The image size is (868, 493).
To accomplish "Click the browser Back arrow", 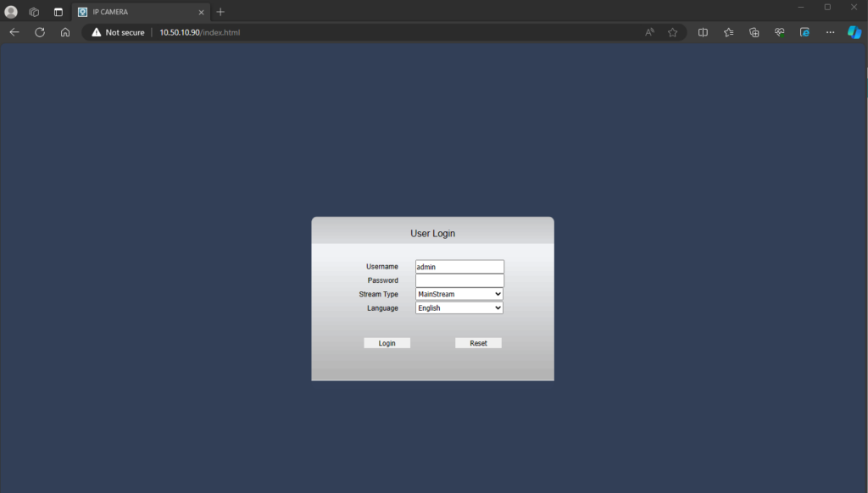I will (14, 32).
